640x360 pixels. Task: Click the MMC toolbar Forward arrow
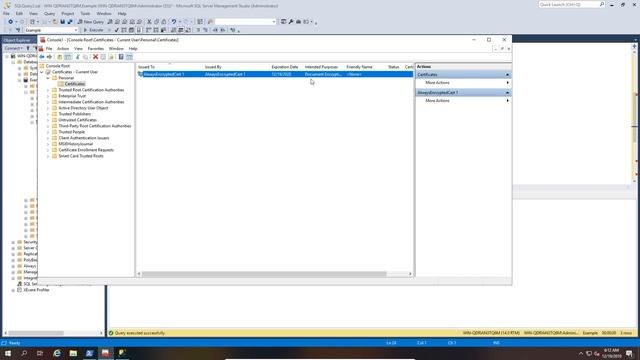tap(49, 57)
